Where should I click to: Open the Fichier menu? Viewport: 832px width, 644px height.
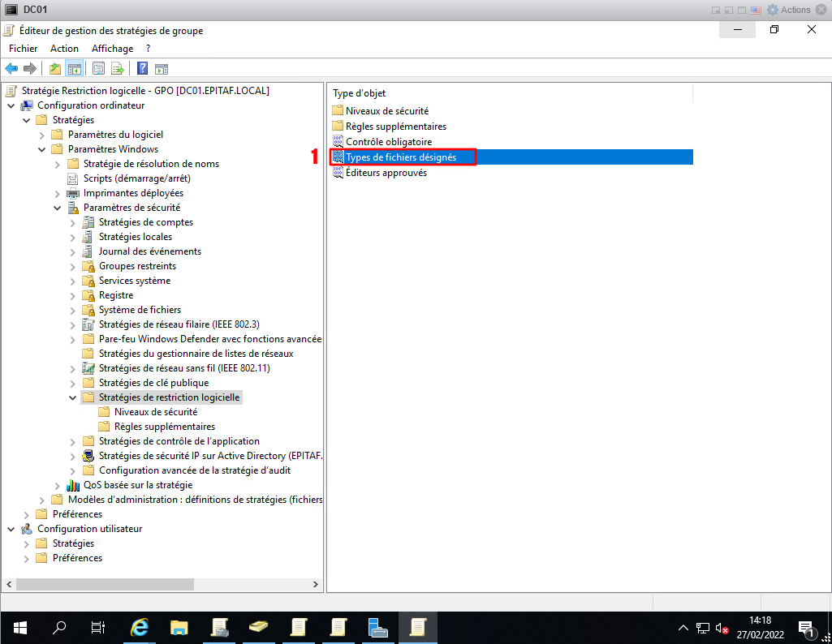(24, 49)
